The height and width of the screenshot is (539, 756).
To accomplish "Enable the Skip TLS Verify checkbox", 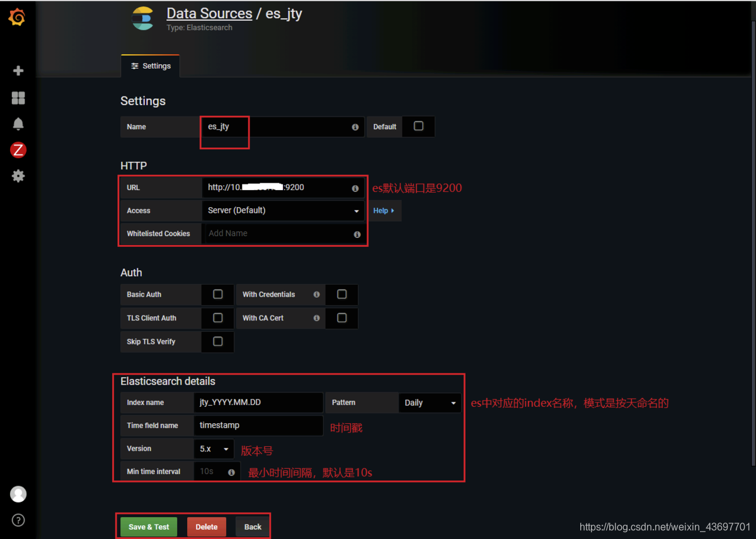I will coord(218,341).
